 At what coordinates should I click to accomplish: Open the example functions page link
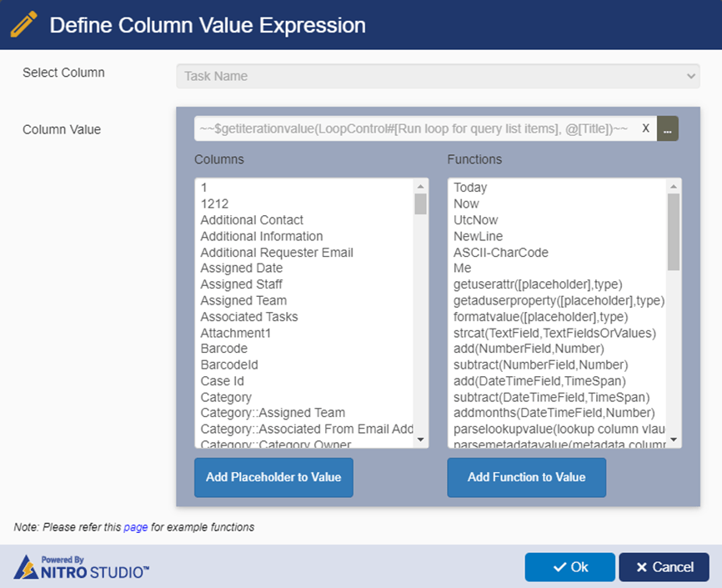[x=135, y=527]
